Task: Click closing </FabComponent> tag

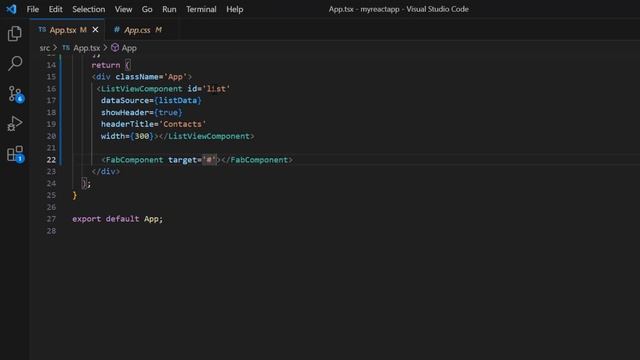Action: pyautogui.click(x=257, y=160)
